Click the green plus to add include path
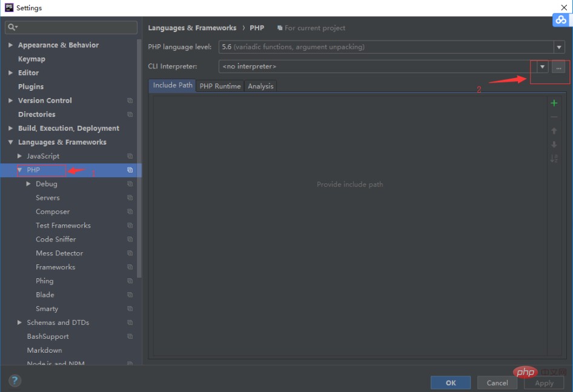Screen dimensions: 573x392 554,103
